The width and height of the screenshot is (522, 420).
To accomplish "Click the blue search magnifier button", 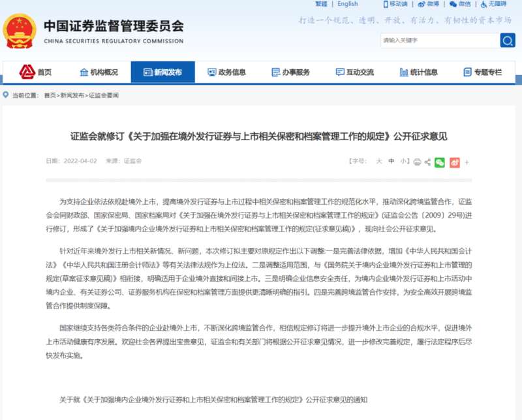I will coord(508,40).
